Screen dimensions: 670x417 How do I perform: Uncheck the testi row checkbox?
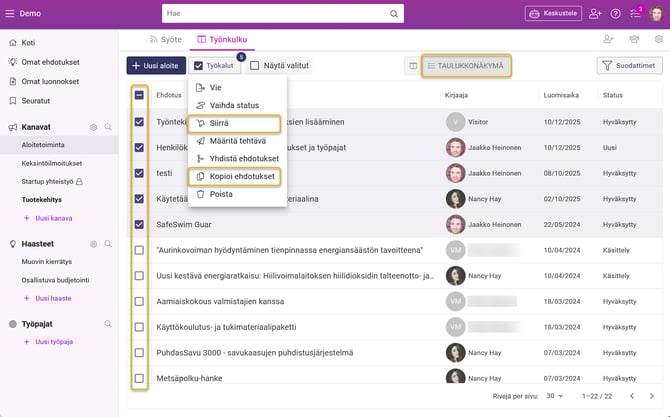139,173
